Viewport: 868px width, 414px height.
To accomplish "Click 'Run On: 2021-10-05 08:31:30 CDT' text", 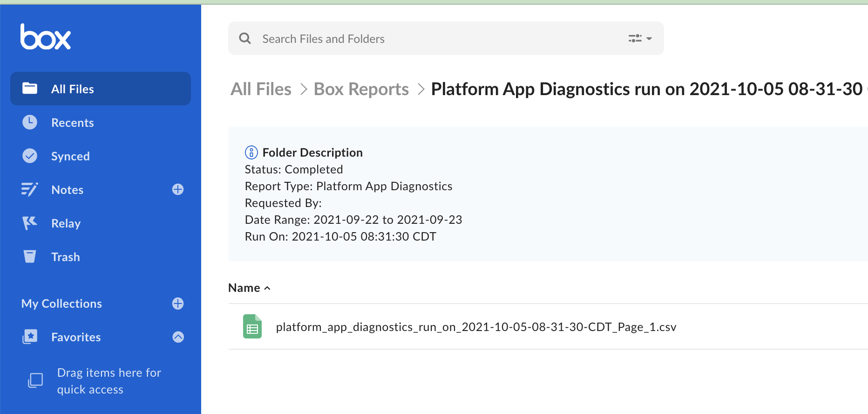I will click(340, 236).
